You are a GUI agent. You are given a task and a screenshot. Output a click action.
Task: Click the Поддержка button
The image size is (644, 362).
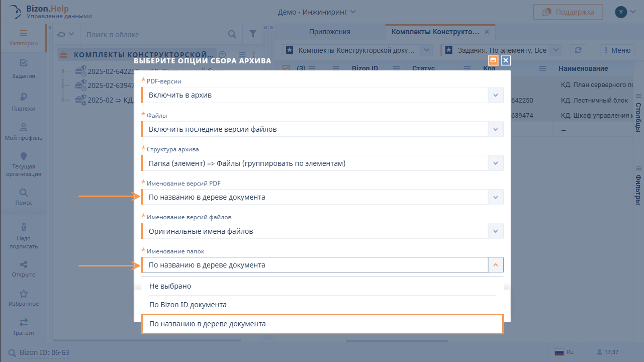click(568, 12)
